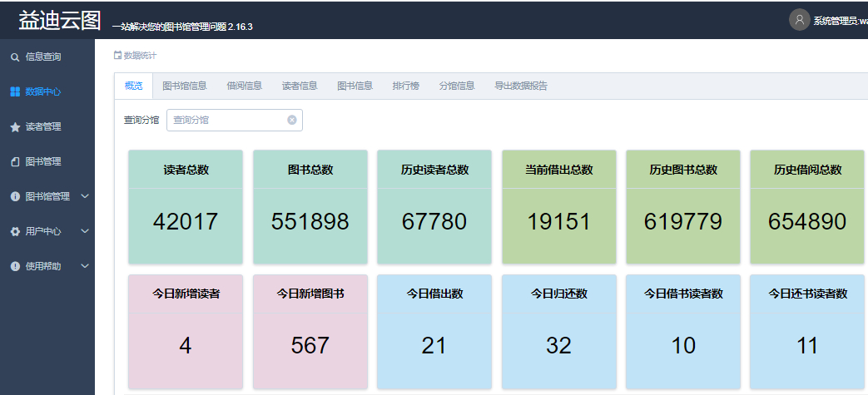
Task: Click the 益迪云图 logo title
Action: point(60,21)
